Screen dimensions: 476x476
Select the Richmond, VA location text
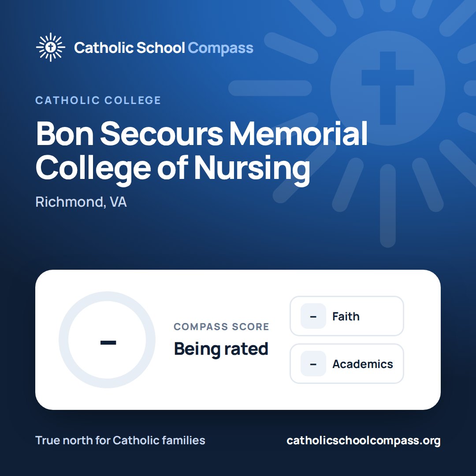point(81,202)
